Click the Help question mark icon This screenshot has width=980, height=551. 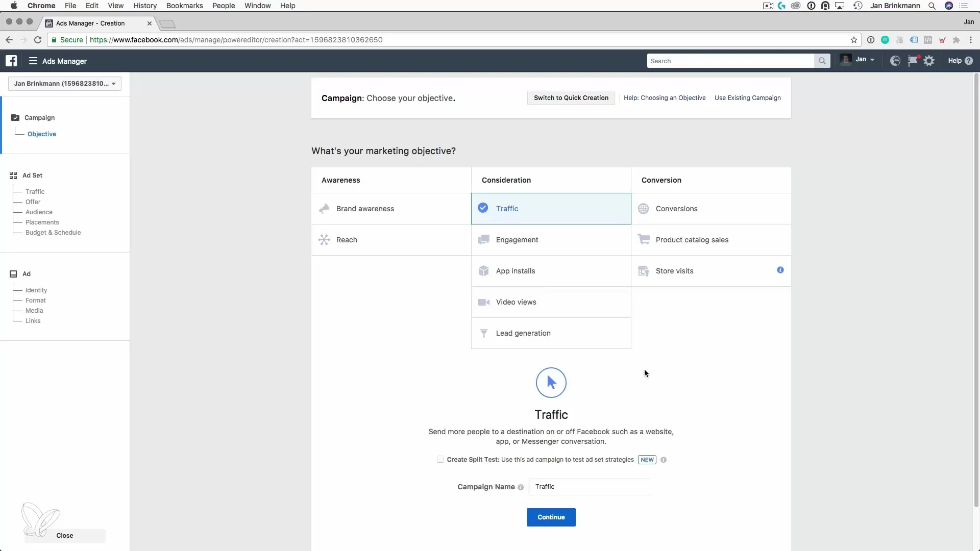969,61
